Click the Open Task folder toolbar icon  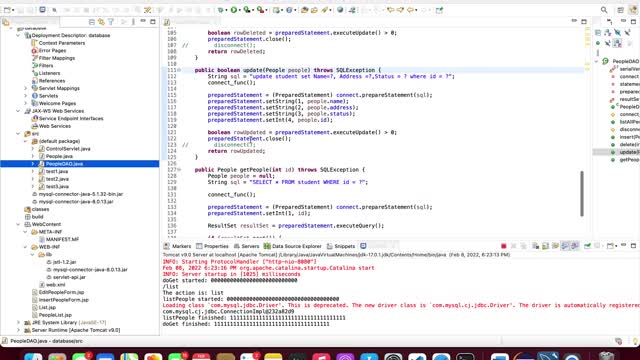314,10
